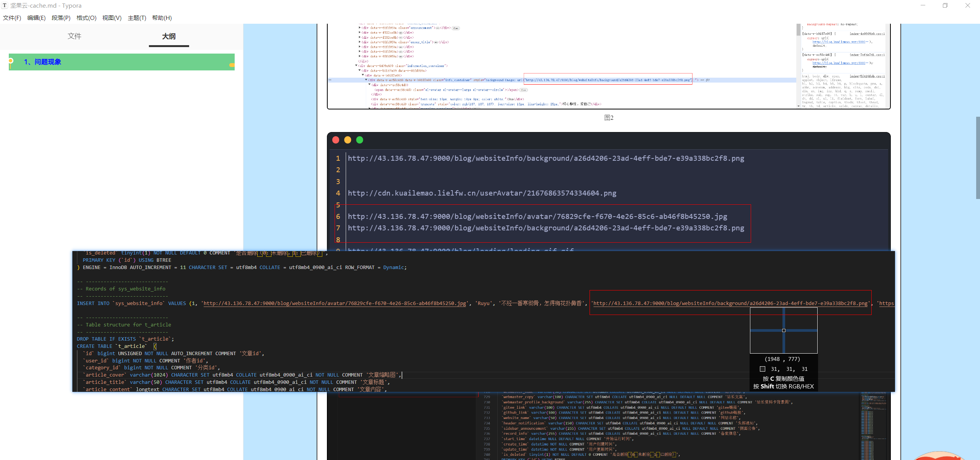Click the '-- Table structure for t_article' comment

[124, 325]
